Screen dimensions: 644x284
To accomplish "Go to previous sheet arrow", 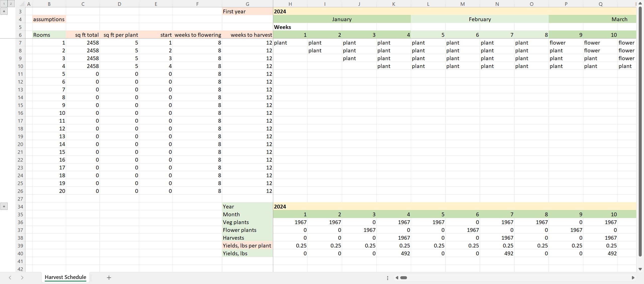I will [10, 277].
